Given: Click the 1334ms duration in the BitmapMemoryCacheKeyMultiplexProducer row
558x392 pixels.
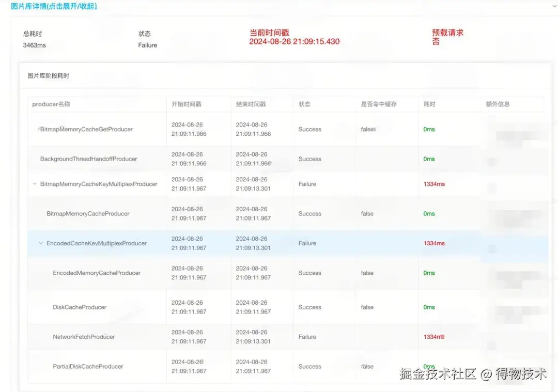Looking at the screenshot, I should pos(434,184).
